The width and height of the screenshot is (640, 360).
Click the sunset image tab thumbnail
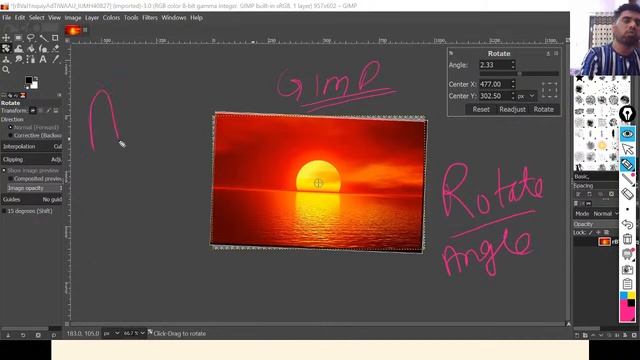[73, 30]
